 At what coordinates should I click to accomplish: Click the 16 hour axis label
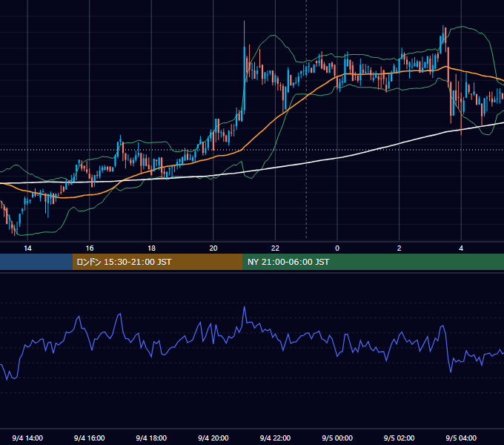(90, 248)
